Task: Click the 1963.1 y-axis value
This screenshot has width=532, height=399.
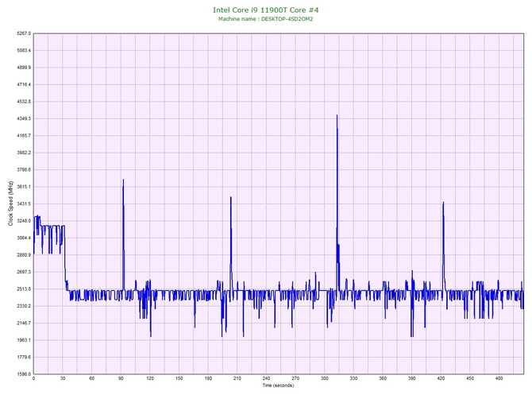Action: click(x=24, y=340)
